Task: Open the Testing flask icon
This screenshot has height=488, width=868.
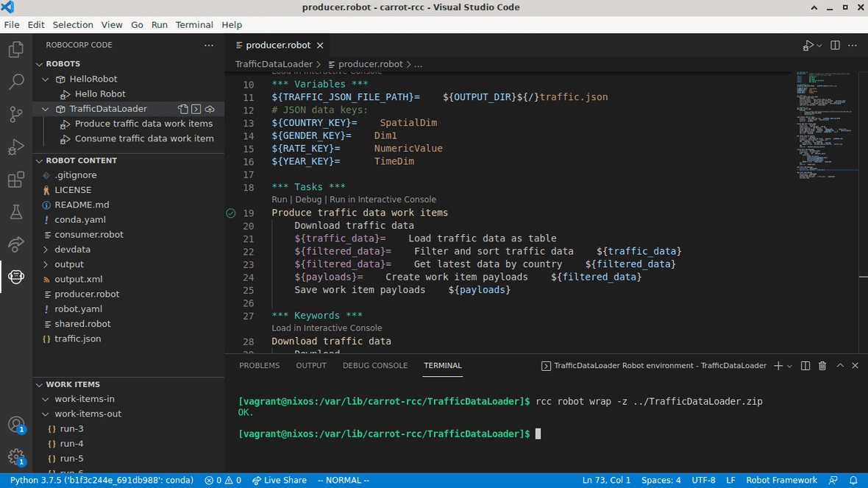Action: (x=16, y=212)
